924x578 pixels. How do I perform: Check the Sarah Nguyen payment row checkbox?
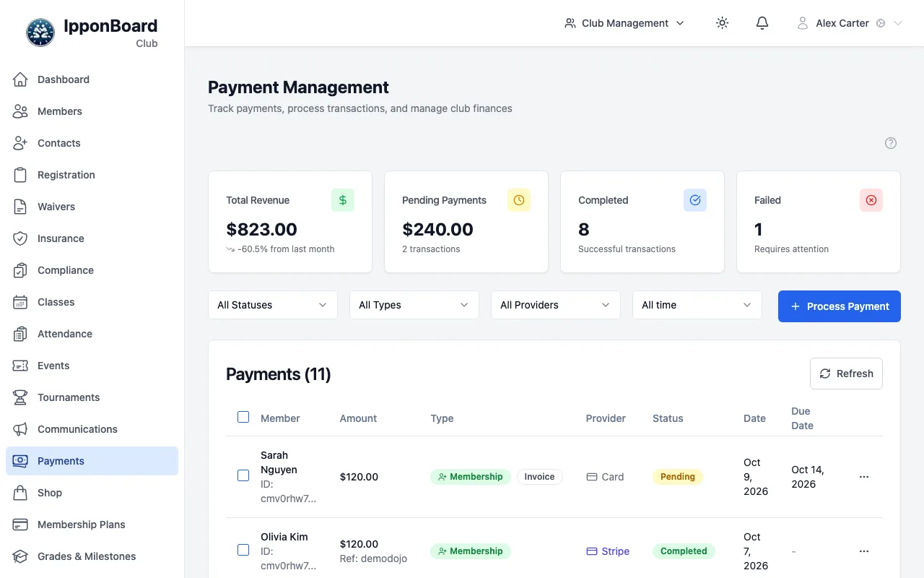(243, 475)
